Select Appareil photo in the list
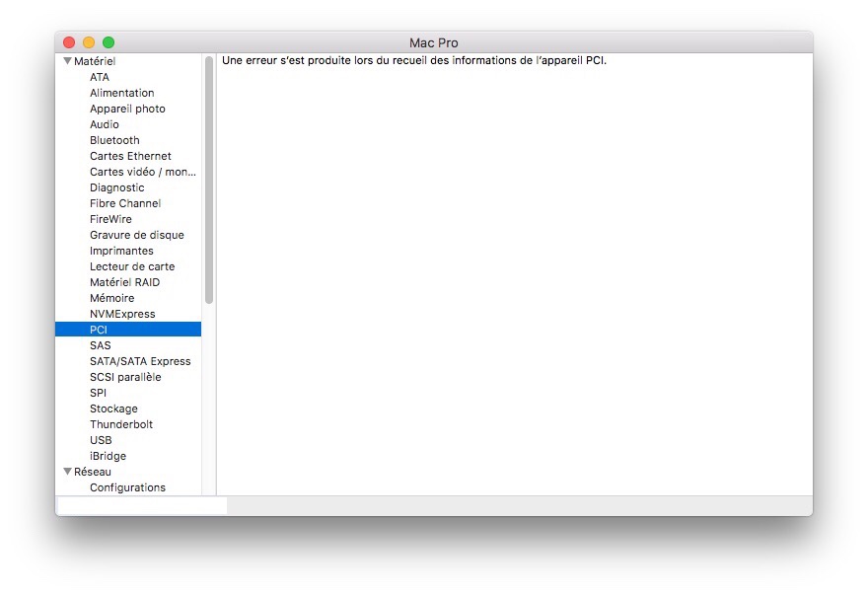This screenshot has height=595, width=868. coord(127,109)
